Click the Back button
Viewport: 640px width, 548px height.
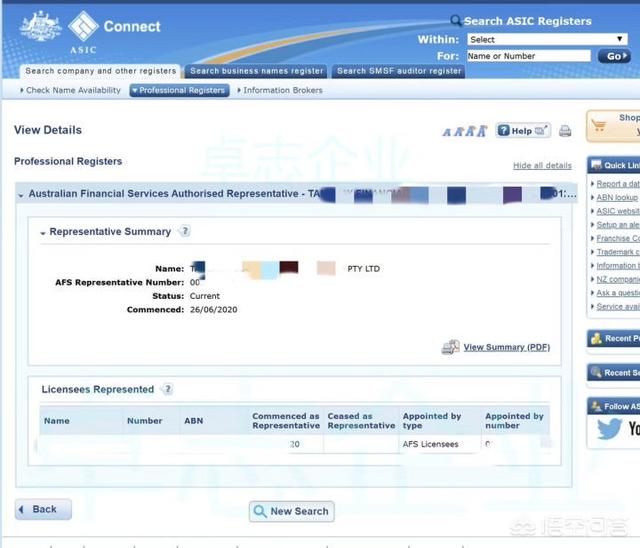pyautogui.click(x=38, y=509)
